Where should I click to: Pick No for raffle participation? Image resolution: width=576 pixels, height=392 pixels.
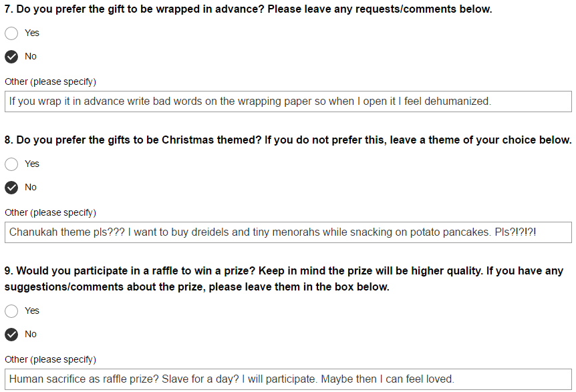pyautogui.click(x=11, y=335)
